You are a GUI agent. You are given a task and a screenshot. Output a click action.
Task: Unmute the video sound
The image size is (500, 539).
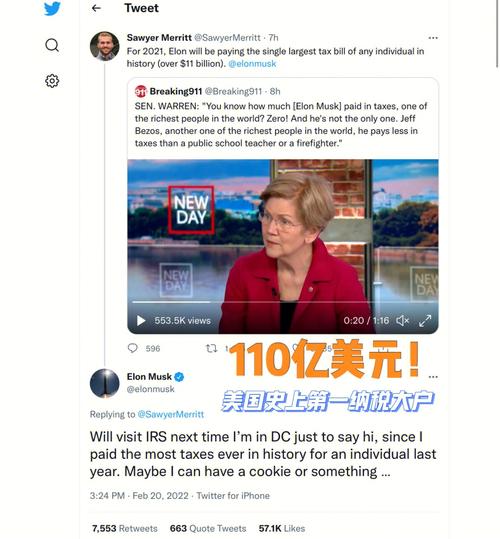click(402, 320)
